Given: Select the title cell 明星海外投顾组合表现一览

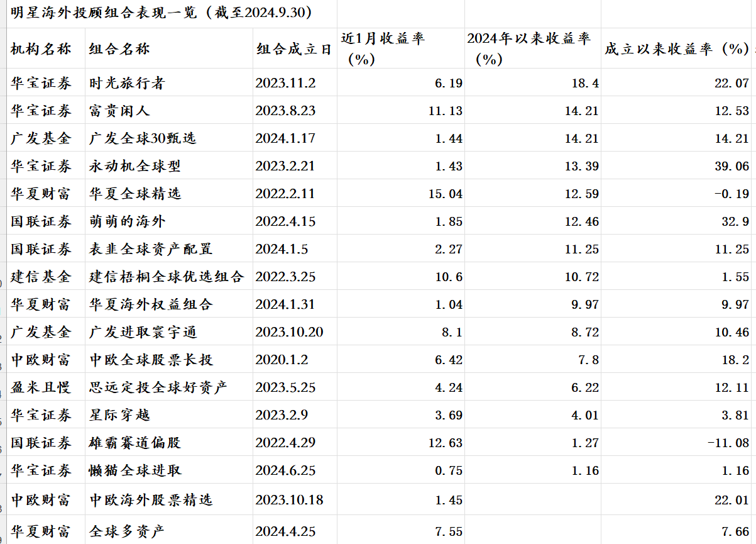Looking at the screenshot, I should pyautogui.click(x=172, y=13).
